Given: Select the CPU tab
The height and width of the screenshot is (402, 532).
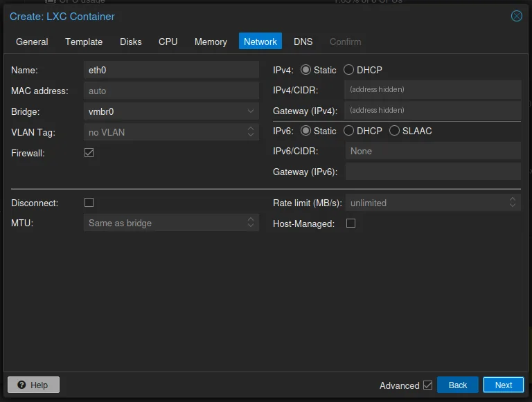Looking at the screenshot, I should coord(168,42).
